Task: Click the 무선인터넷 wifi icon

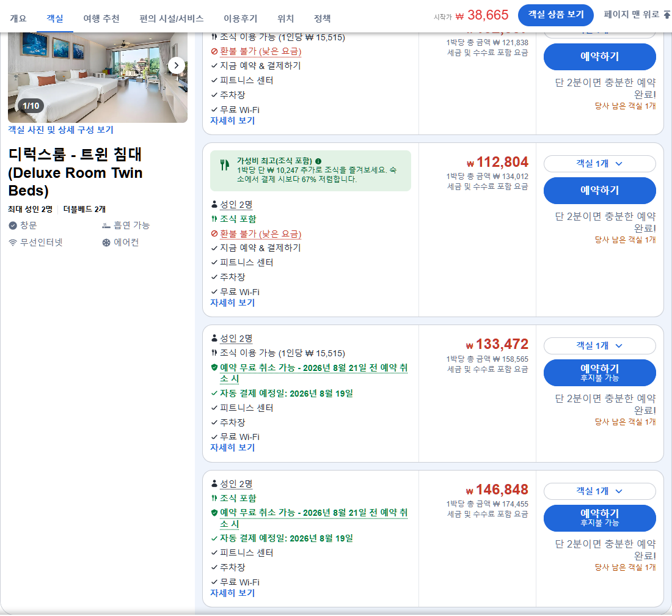Action: 13,243
